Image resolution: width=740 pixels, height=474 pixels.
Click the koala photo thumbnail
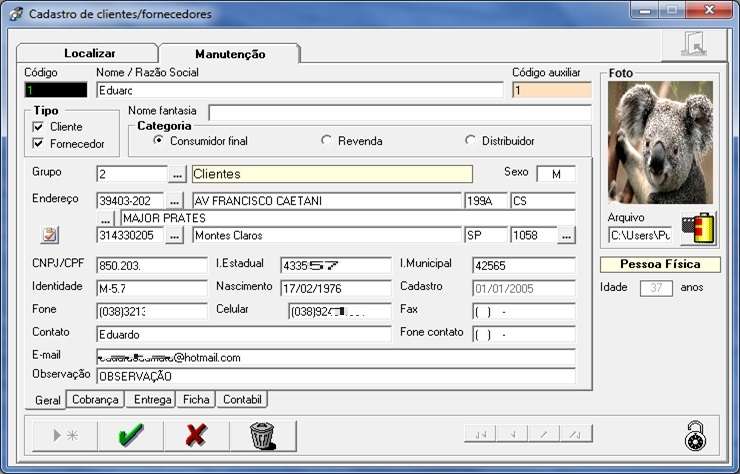tap(660, 143)
